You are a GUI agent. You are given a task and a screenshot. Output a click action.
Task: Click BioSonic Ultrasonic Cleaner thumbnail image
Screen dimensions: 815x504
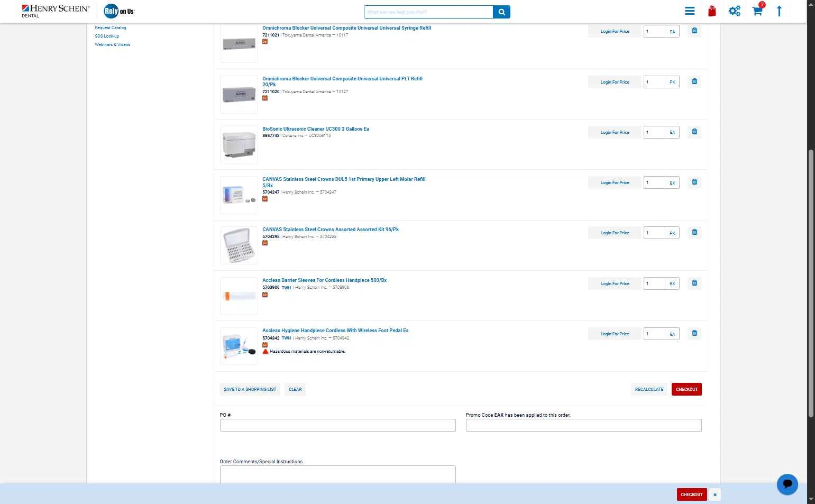click(239, 145)
